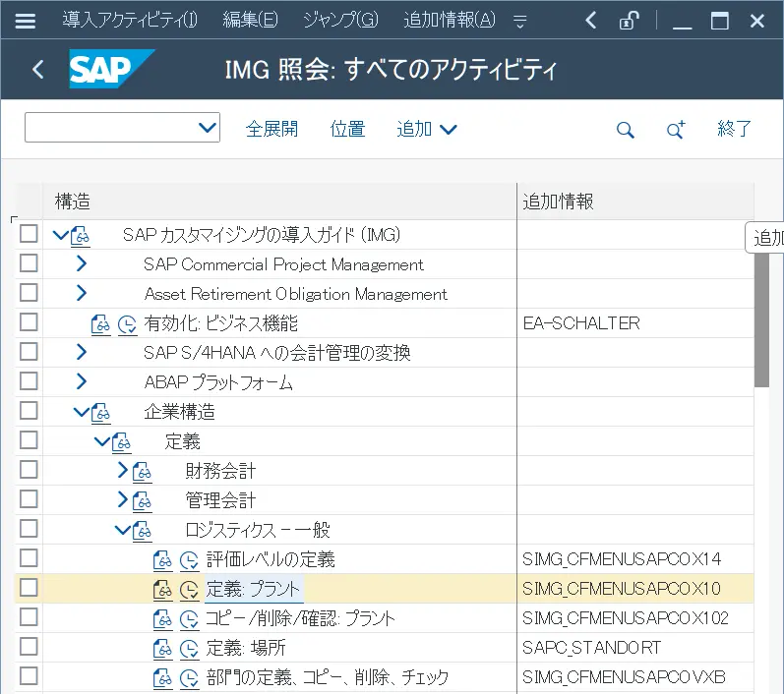784x694 pixels.
Task: Expand the 管理会計 node
Action: (123, 499)
